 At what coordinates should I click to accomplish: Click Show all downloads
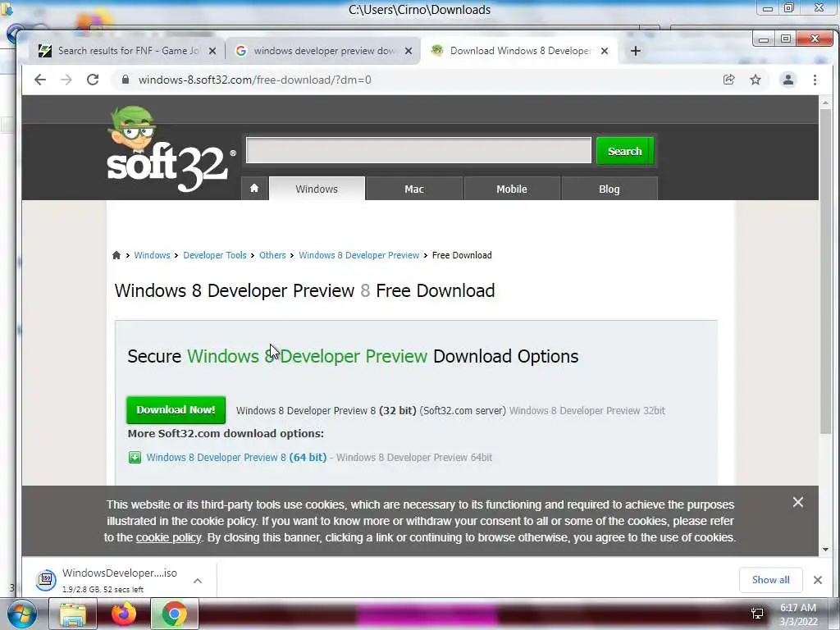(770, 580)
